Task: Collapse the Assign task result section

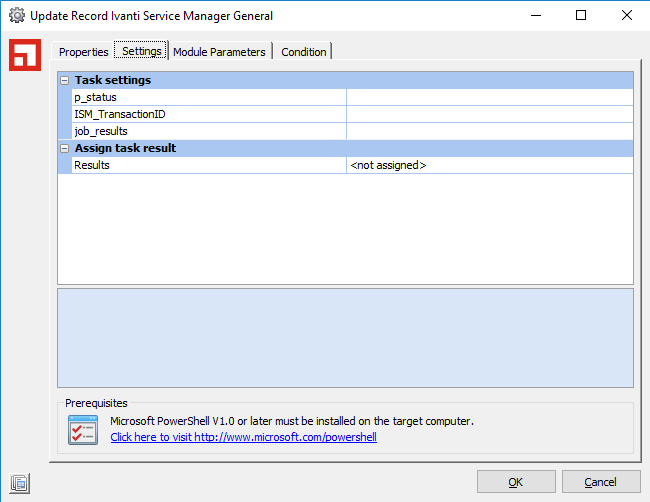Action: coord(65,148)
